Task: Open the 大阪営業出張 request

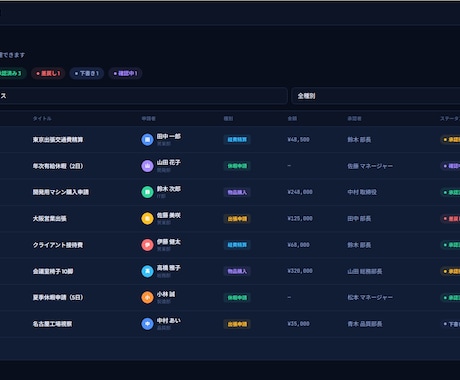Action: [x=50, y=219]
